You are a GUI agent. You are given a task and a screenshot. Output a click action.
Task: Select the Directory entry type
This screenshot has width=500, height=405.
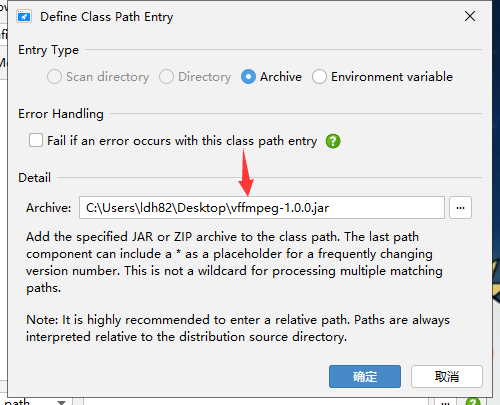point(166,77)
